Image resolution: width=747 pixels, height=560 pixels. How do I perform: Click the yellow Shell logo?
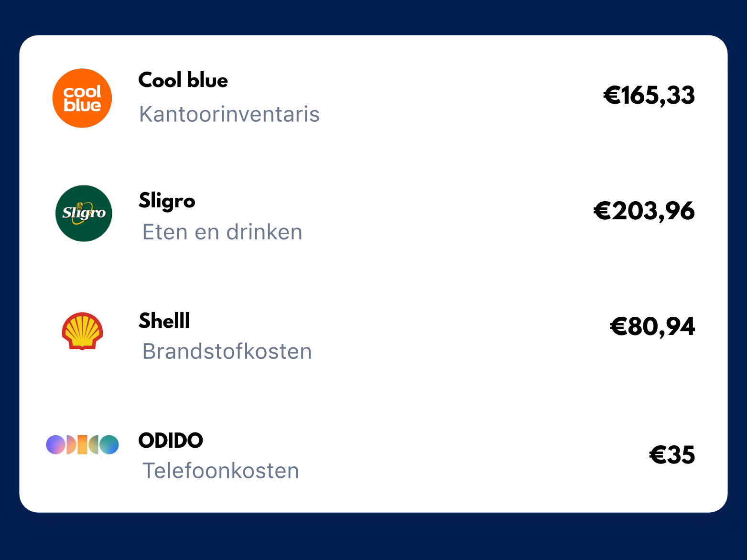82,331
